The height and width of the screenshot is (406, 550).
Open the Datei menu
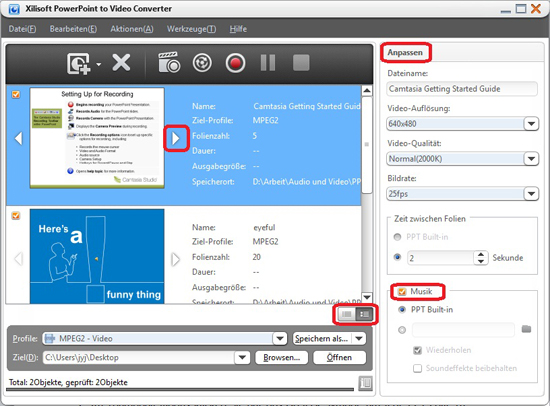tap(22, 29)
